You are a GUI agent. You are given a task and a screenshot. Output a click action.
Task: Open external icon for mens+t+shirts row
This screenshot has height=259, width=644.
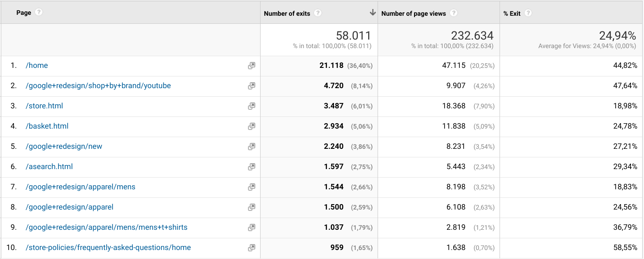[252, 228]
